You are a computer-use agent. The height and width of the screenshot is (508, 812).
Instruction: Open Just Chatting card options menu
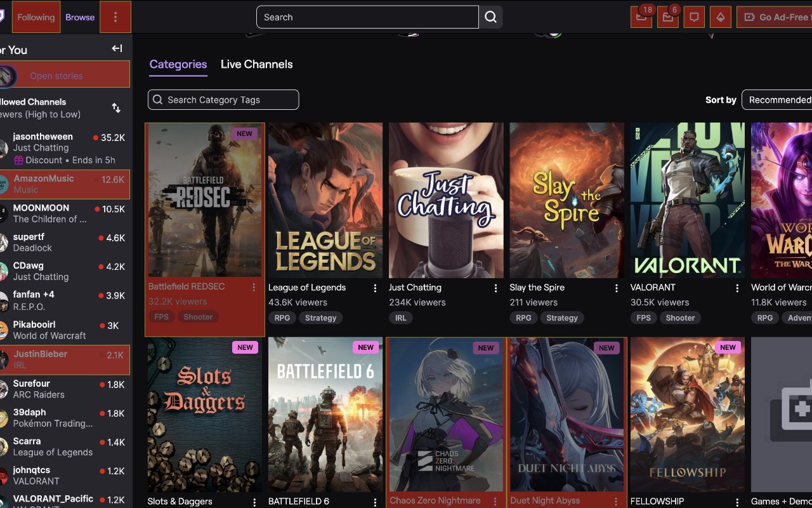coord(495,288)
